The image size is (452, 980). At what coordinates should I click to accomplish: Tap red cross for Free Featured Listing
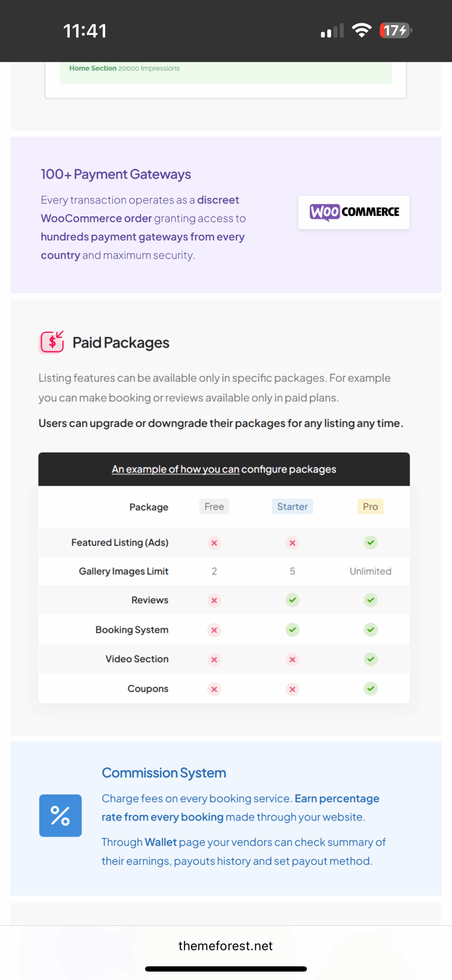coord(214,543)
